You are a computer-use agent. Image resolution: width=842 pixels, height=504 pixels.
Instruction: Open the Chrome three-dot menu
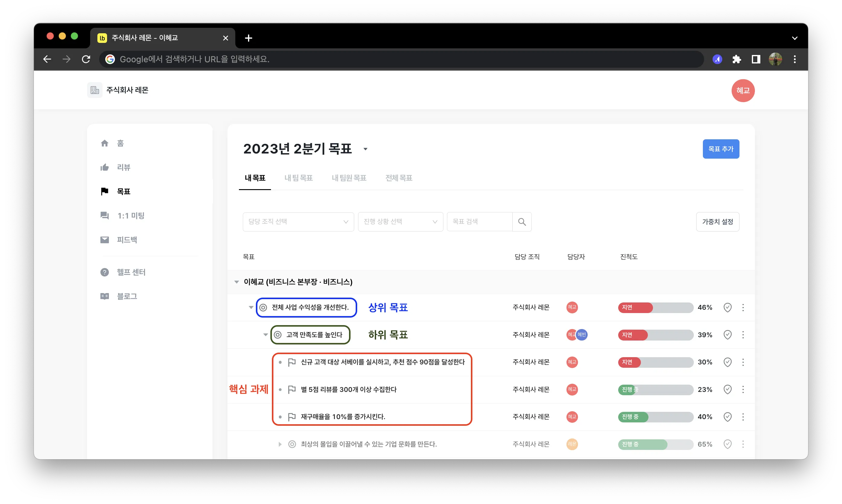pyautogui.click(x=795, y=59)
